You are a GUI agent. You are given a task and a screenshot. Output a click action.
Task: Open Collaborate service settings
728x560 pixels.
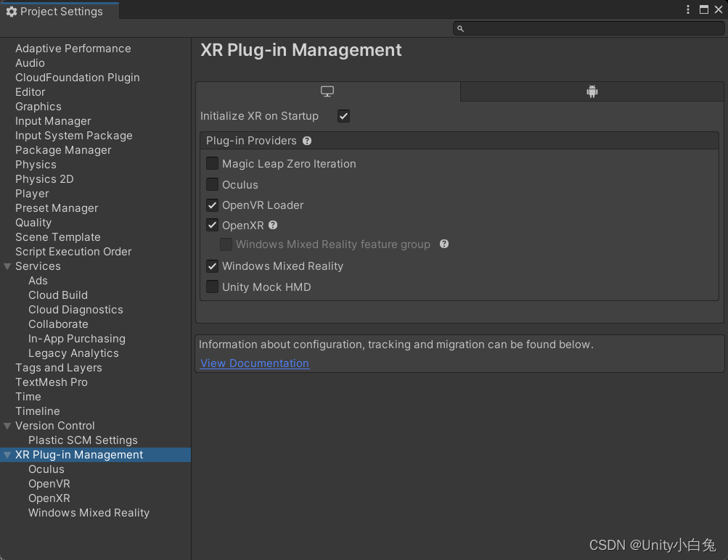click(58, 324)
